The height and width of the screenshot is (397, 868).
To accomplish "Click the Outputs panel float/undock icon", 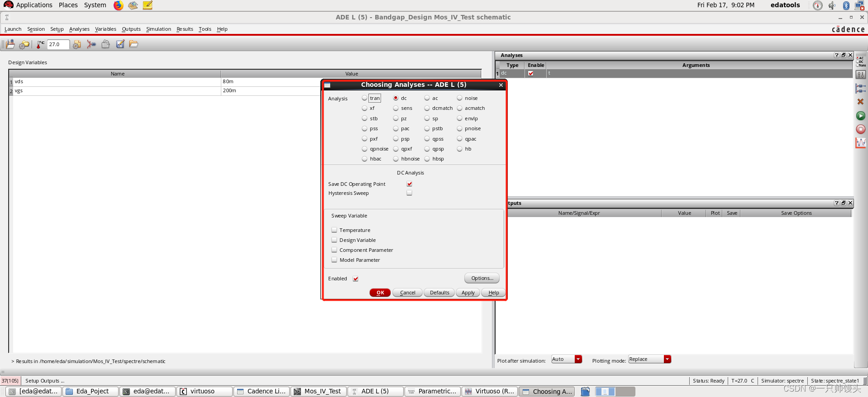I will (x=844, y=203).
